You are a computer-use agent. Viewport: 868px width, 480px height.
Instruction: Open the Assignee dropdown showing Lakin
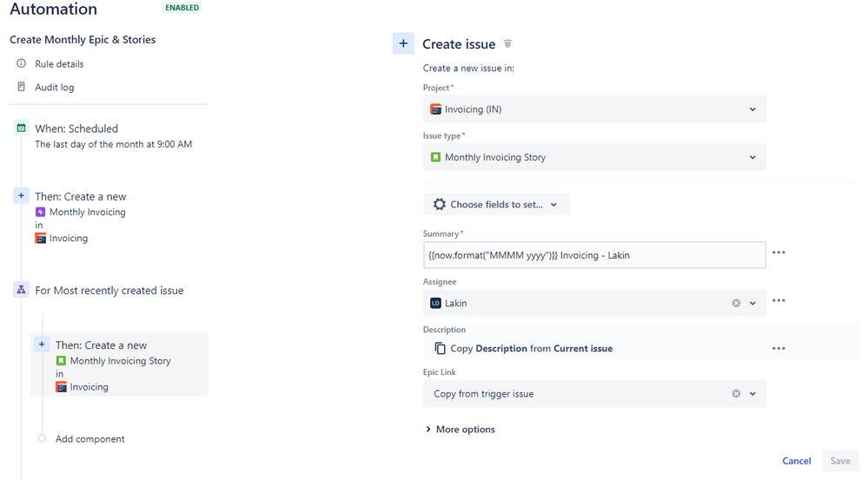click(x=594, y=304)
